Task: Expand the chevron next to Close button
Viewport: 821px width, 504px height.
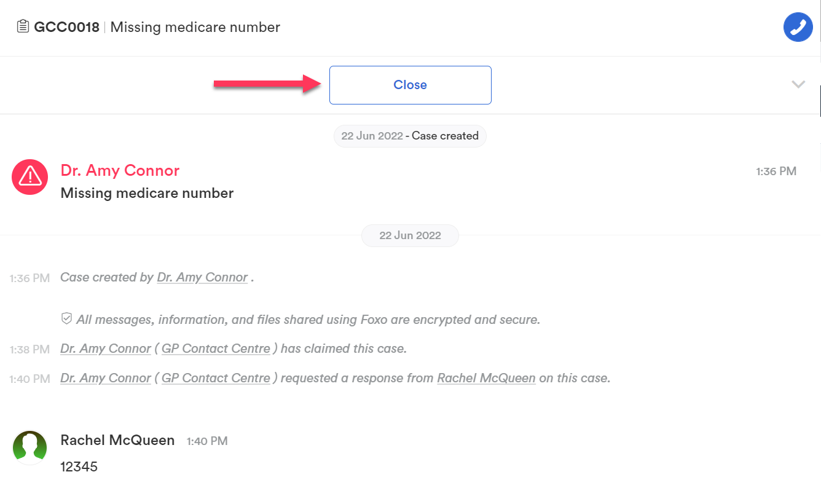Action: (x=798, y=85)
